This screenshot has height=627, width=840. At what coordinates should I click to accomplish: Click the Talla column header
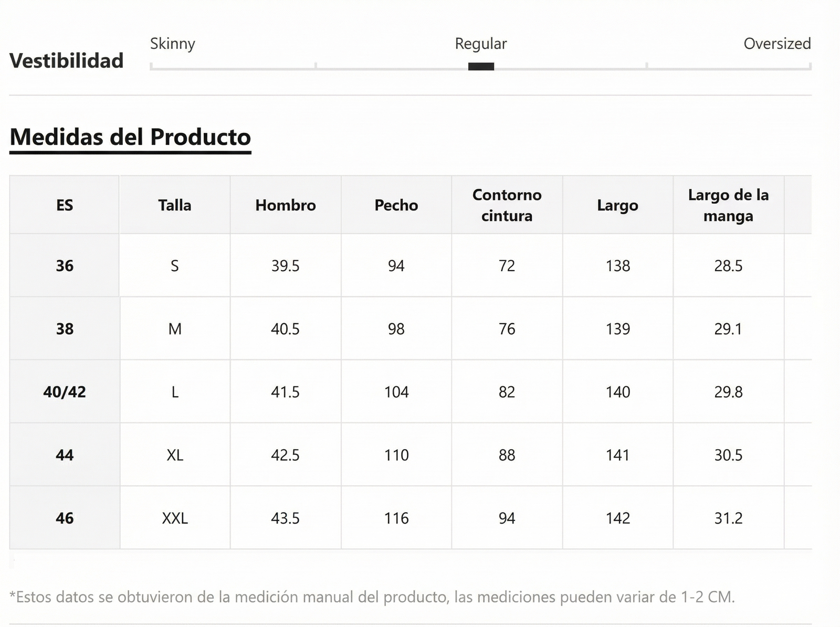175,205
